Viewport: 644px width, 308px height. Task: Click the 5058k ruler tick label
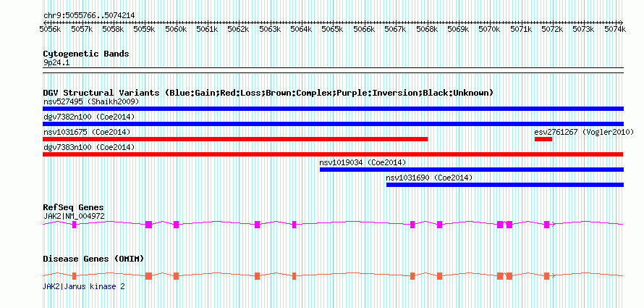point(113,29)
